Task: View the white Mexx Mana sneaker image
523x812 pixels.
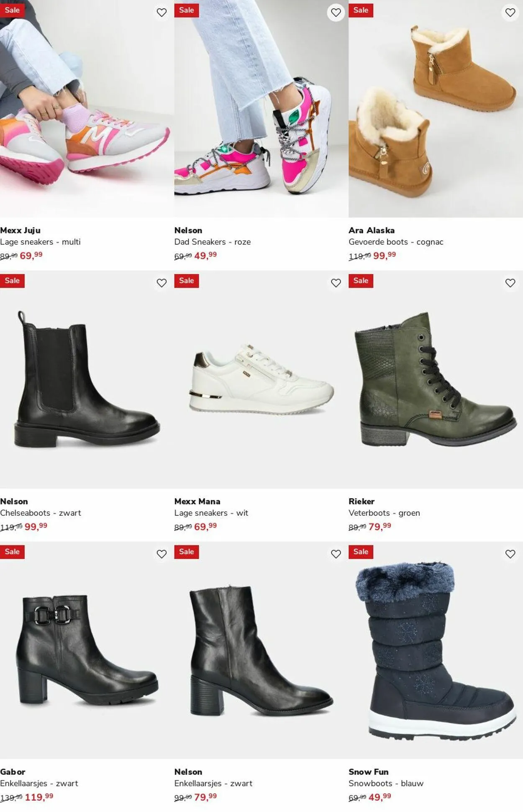Action: [x=261, y=380]
